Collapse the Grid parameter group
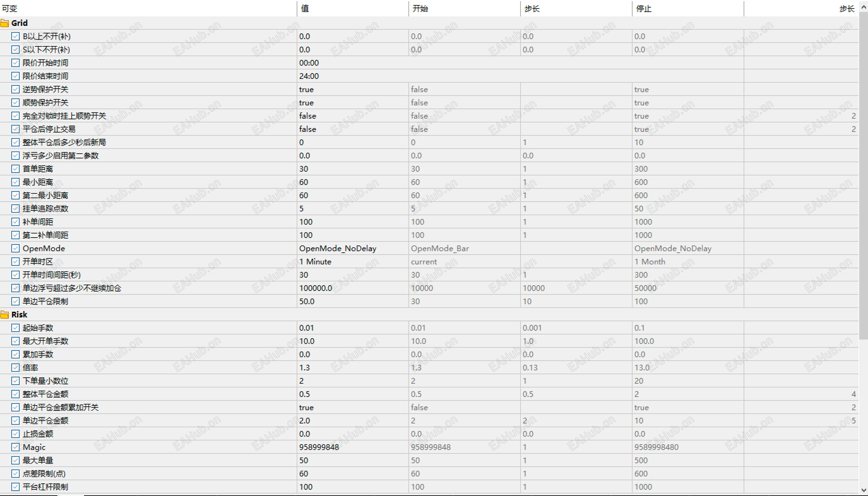This screenshot has height=496, width=868. (x=19, y=23)
